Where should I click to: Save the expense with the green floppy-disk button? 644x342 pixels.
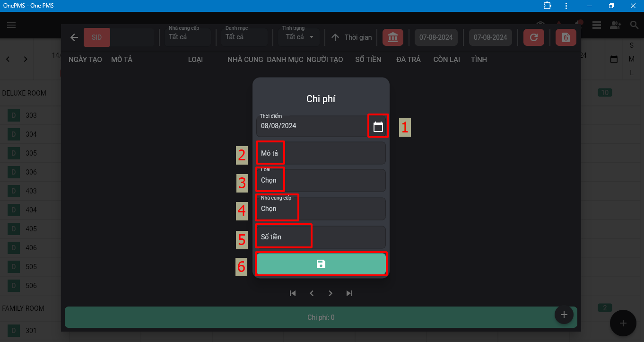(321, 264)
